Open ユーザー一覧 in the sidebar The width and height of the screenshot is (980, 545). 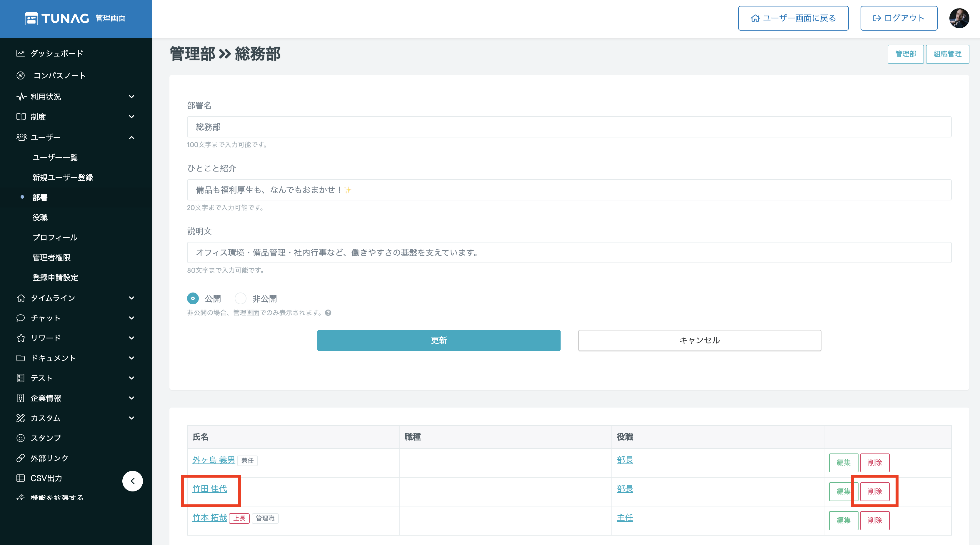click(55, 157)
